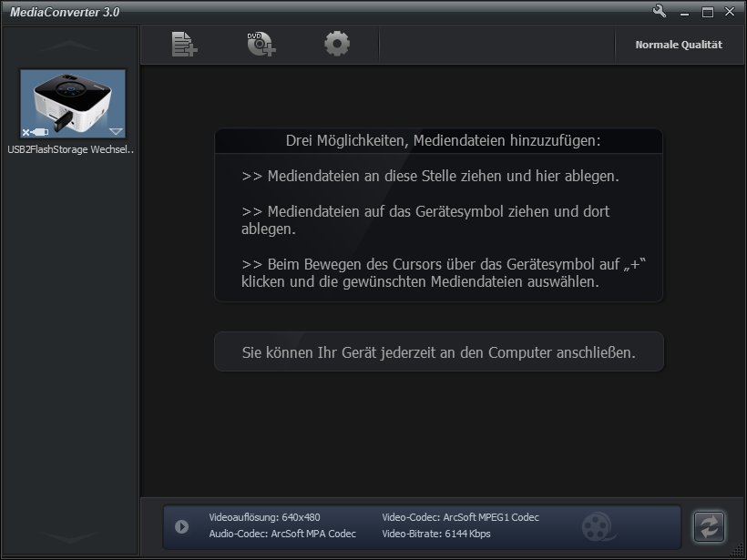
Task: Click the resize grip in bottom corner
Action: coord(737,551)
